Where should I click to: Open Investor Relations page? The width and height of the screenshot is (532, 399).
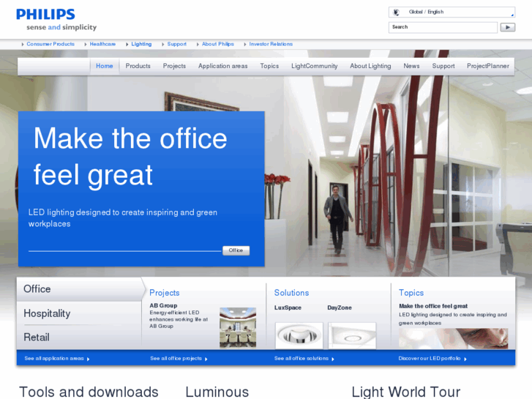point(270,44)
